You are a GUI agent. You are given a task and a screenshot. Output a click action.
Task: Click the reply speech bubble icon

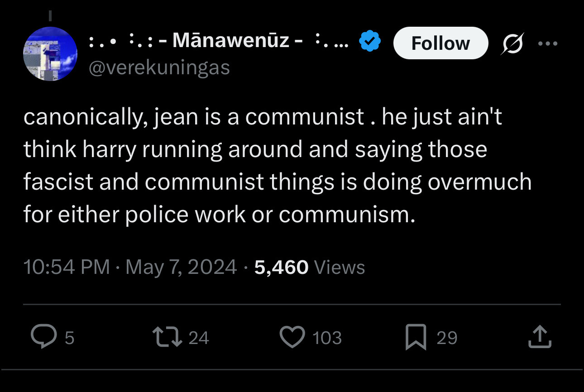[x=43, y=338]
